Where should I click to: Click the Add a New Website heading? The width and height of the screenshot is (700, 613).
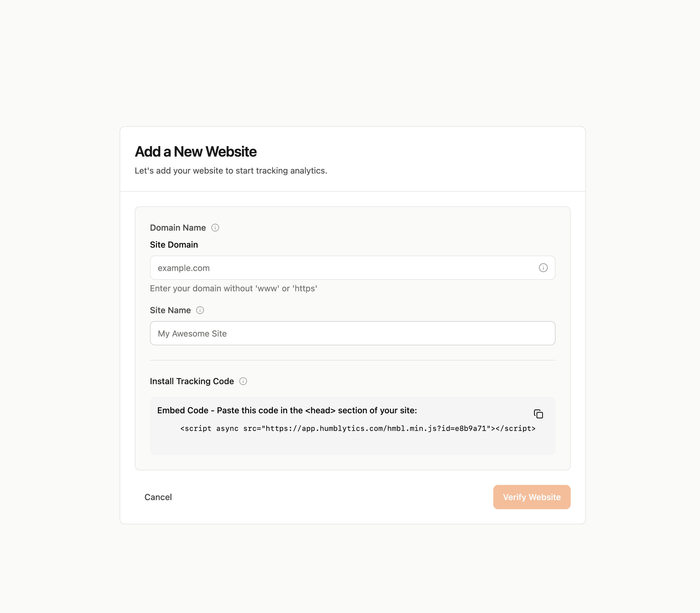[196, 151]
